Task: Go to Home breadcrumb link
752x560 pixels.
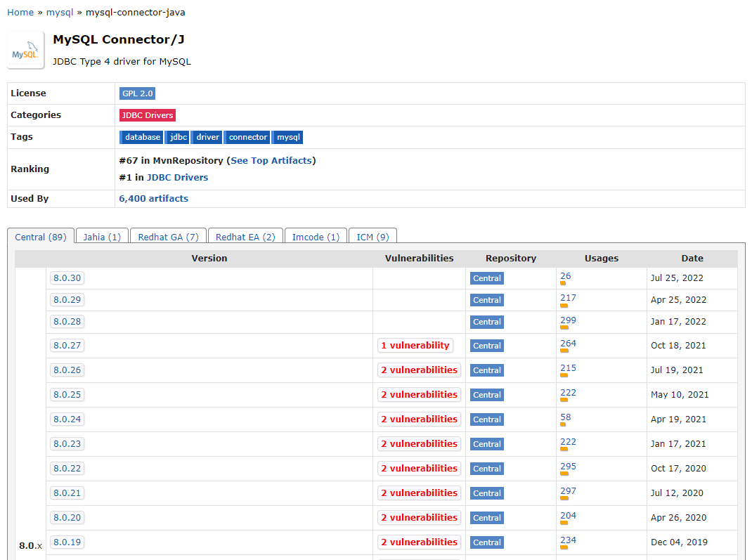Action: [x=20, y=13]
